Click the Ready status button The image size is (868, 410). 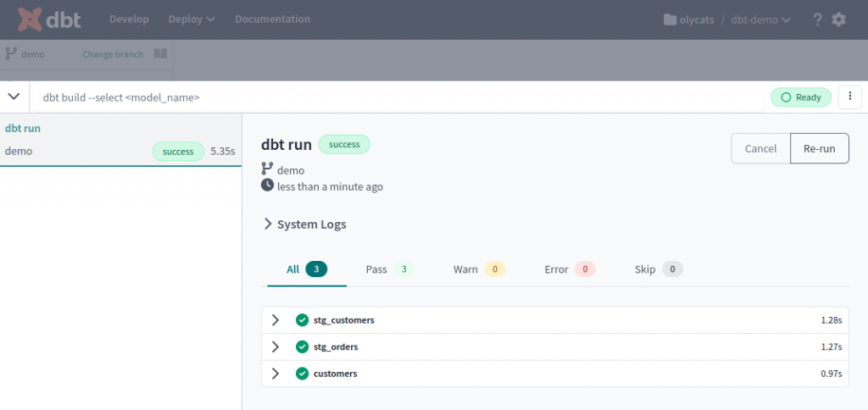[801, 97]
